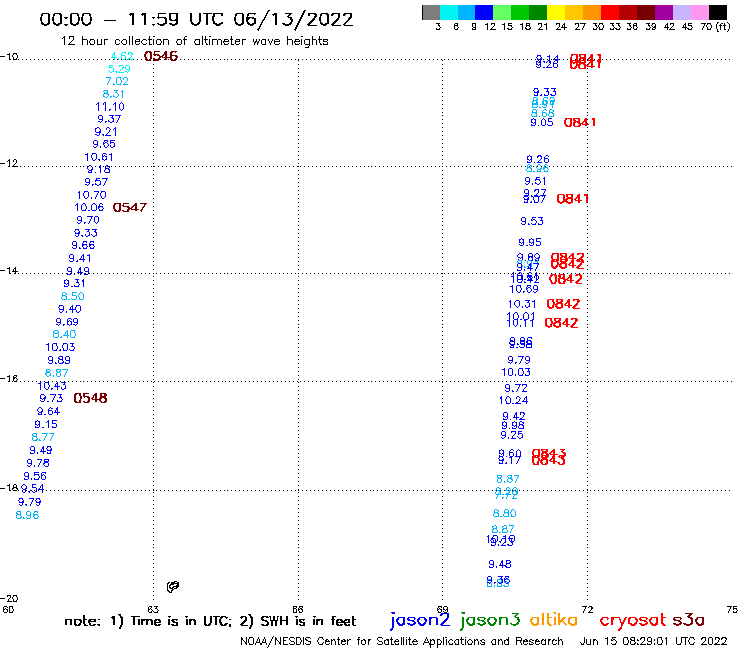Click the NOAA/NESDIS Center credit text

click(402, 641)
